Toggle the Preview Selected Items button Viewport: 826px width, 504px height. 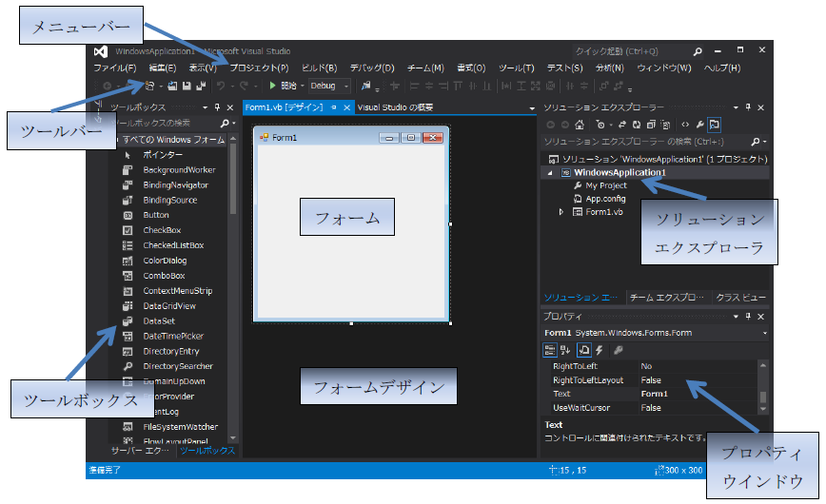point(715,125)
